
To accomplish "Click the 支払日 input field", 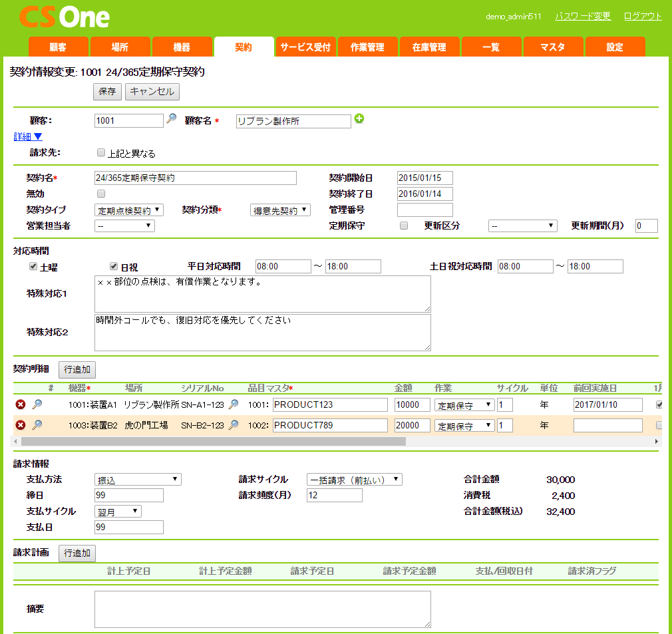I will point(129,528).
